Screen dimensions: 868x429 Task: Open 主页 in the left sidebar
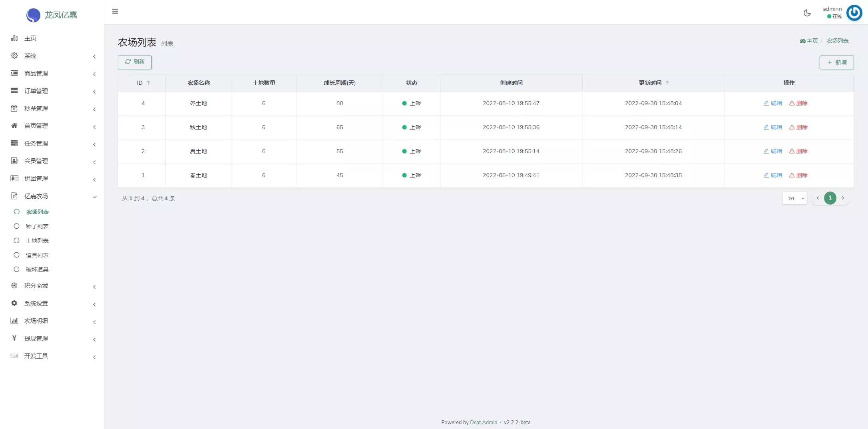point(30,38)
